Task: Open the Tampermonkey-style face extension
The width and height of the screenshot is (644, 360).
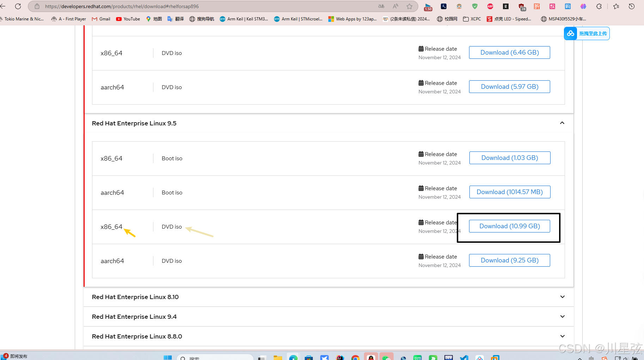Action: coord(459,6)
